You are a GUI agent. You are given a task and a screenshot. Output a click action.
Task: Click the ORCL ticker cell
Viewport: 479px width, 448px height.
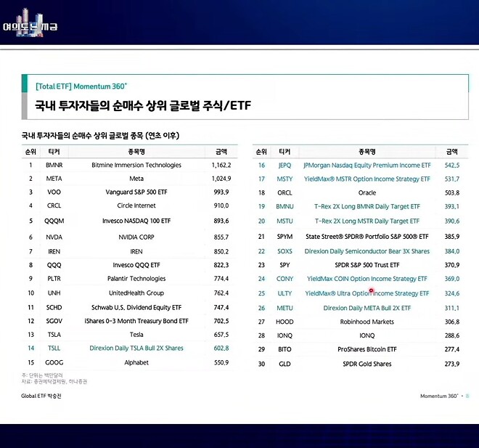[284, 193]
